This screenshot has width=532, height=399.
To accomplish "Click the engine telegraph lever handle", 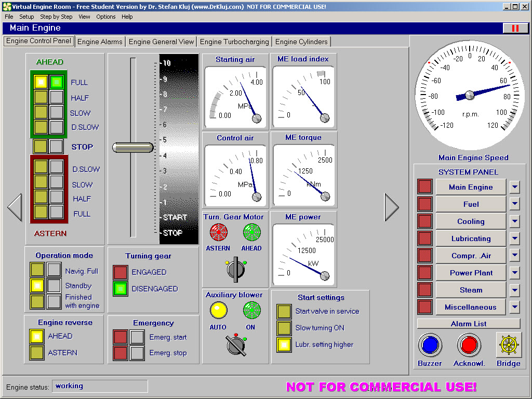I will [x=133, y=148].
